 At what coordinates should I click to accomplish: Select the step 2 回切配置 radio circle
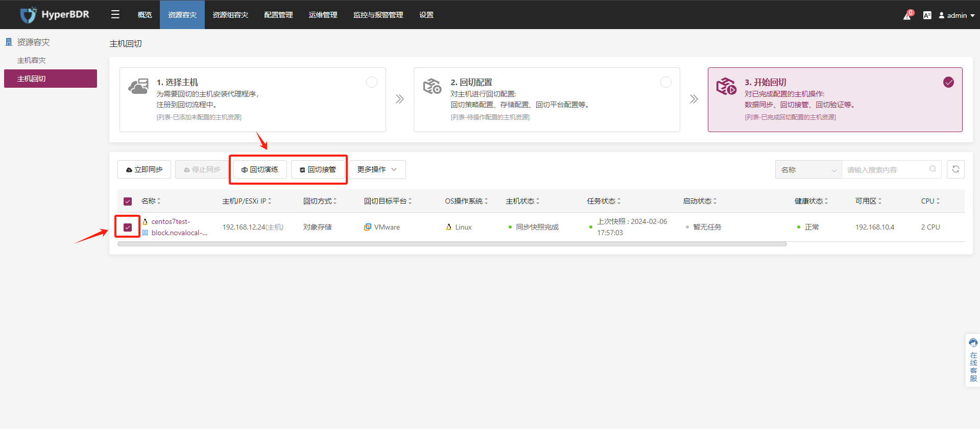click(666, 82)
